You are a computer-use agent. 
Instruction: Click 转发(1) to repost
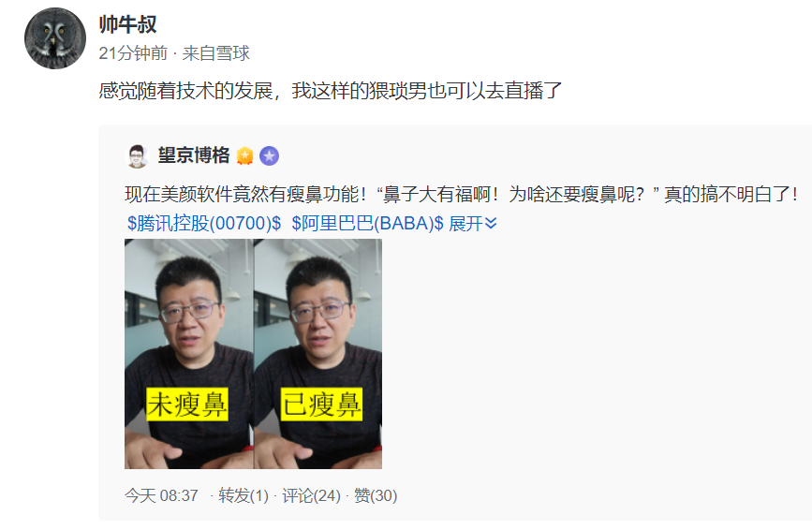244,496
